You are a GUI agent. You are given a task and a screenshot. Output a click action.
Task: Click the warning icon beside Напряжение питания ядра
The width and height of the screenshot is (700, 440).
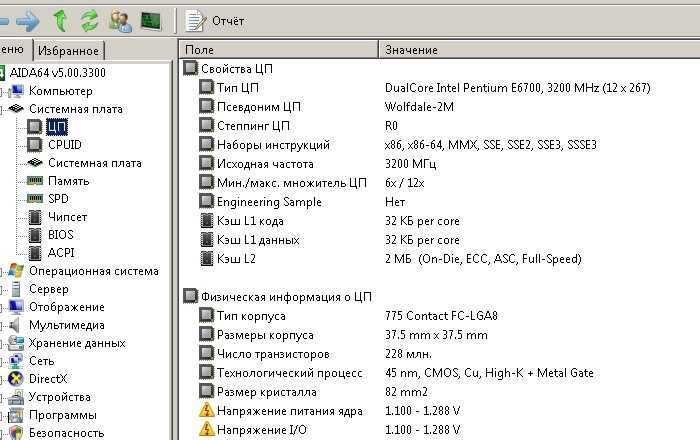point(206,410)
